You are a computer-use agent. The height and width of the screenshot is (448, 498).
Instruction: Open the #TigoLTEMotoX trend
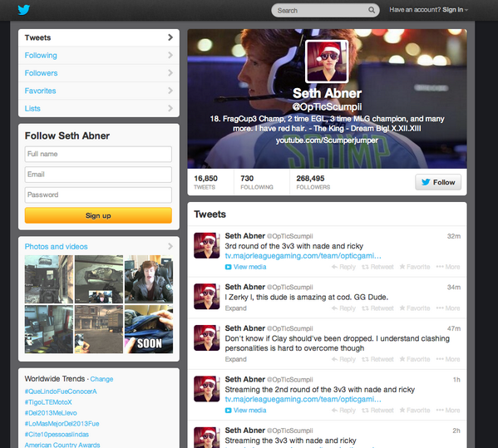[48, 402]
